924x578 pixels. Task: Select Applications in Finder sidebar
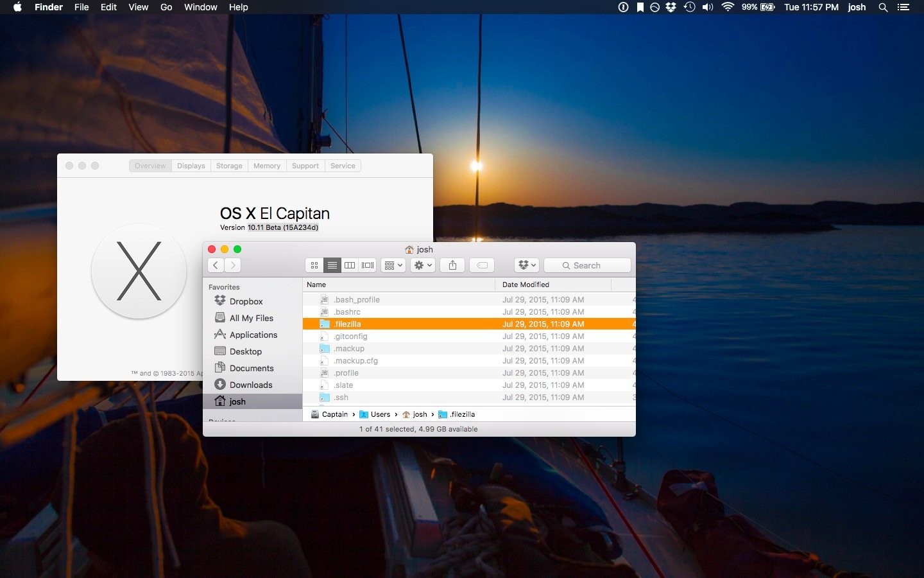pyautogui.click(x=252, y=335)
